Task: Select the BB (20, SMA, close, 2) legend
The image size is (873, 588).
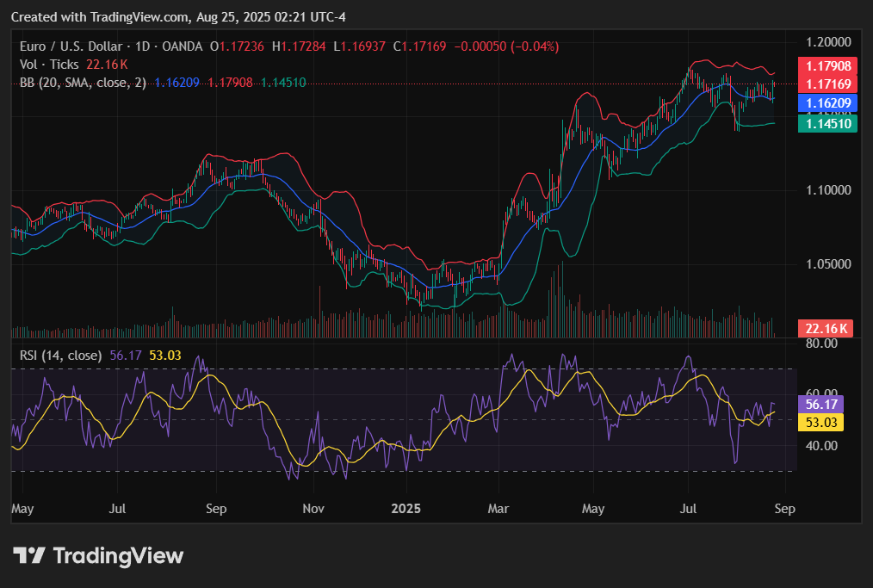Action: pyautogui.click(x=83, y=83)
